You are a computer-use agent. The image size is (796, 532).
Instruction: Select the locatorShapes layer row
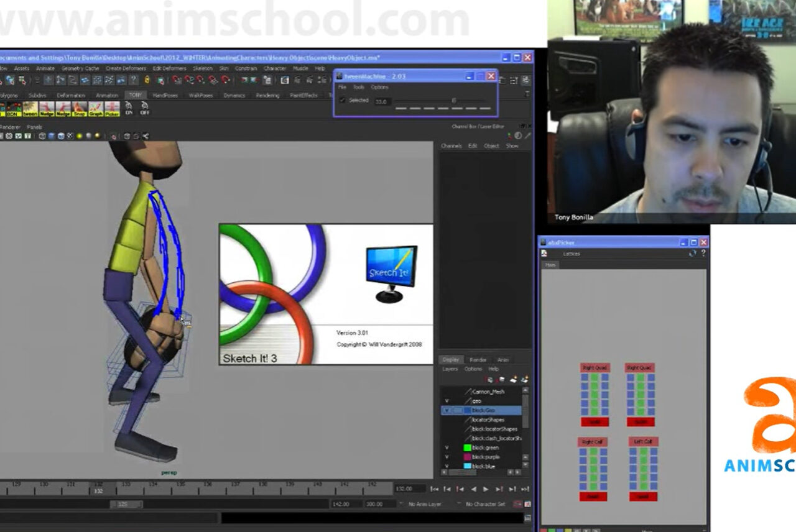[x=481, y=420]
